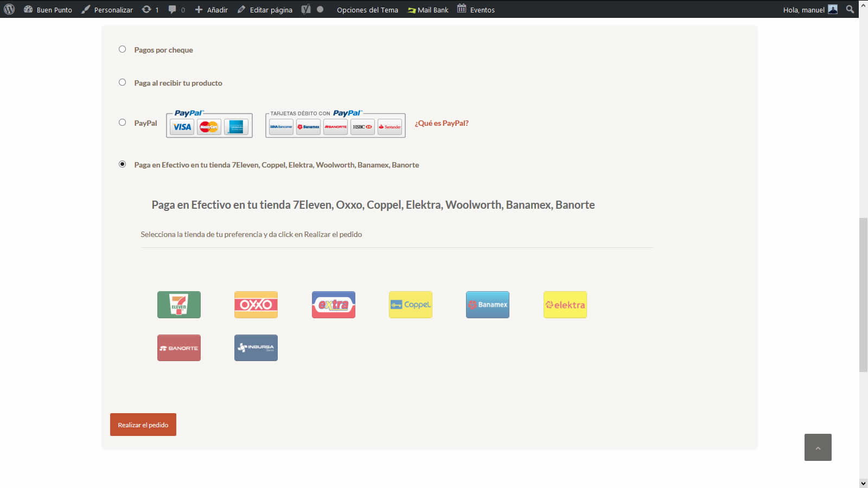The width and height of the screenshot is (868, 488).
Task: Click the Pagos por cheque label
Action: (164, 50)
